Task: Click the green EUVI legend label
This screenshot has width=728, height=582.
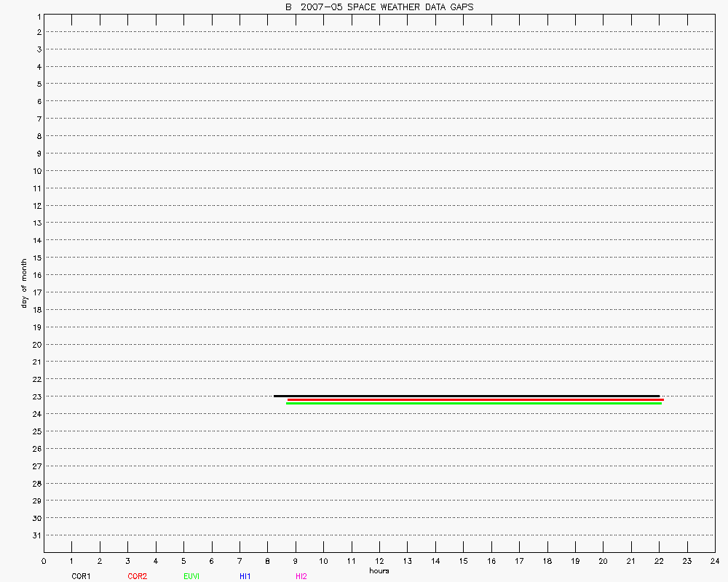Action: pyautogui.click(x=192, y=576)
